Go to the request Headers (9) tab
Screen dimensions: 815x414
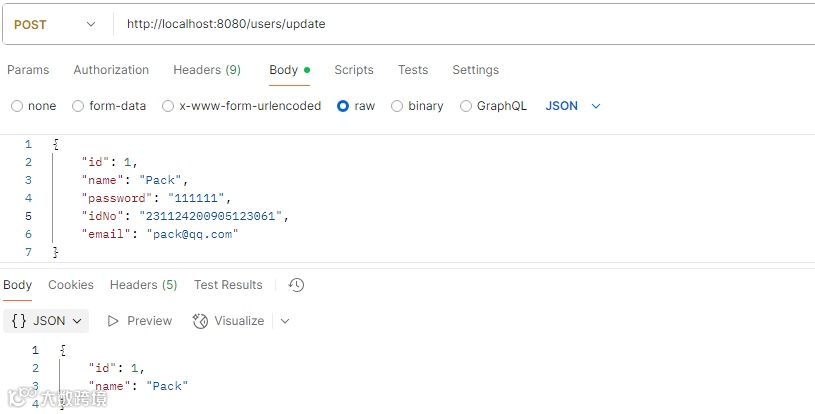pos(207,70)
